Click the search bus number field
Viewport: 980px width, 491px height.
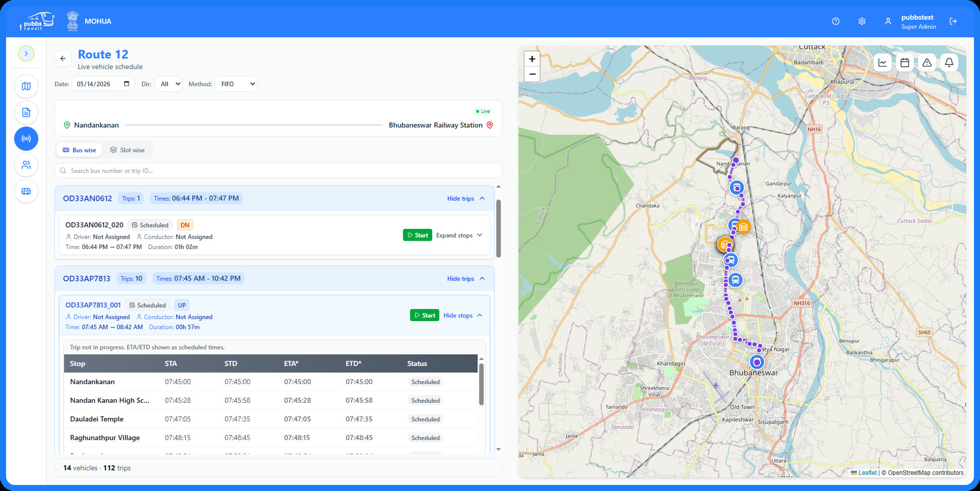pyautogui.click(x=278, y=170)
